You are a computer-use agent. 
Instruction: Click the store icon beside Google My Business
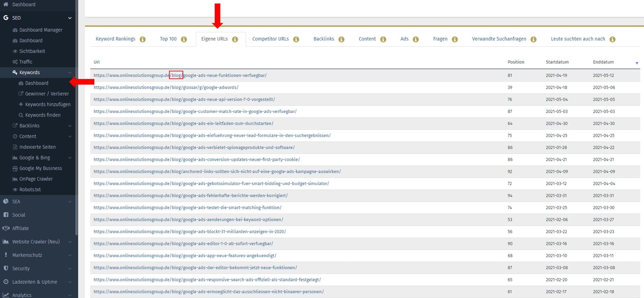[15, 168]
